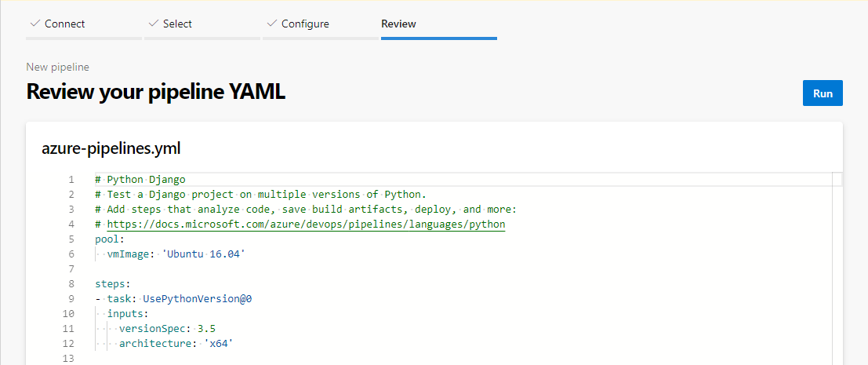Click the 'Add steps that analyze code' comment
The height and width of the screenshot is (365, 868).
click(306, 210)
